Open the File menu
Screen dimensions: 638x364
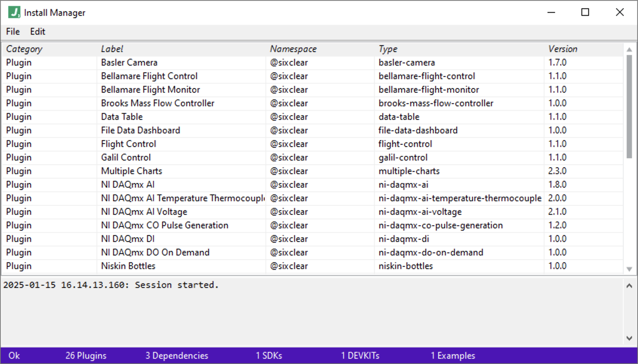13,32
